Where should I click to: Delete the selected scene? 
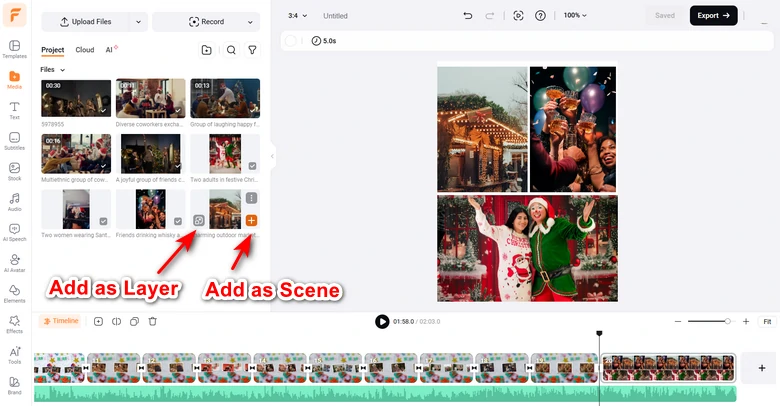click(x=153, y=321)
